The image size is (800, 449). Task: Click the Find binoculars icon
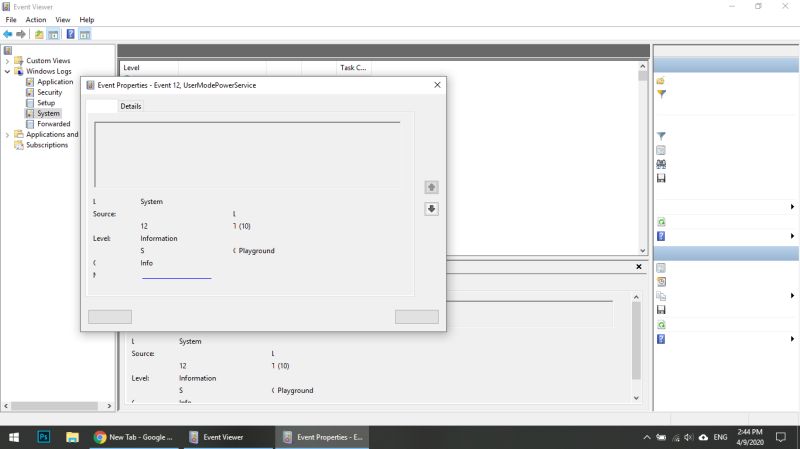(x=661, y=164)
